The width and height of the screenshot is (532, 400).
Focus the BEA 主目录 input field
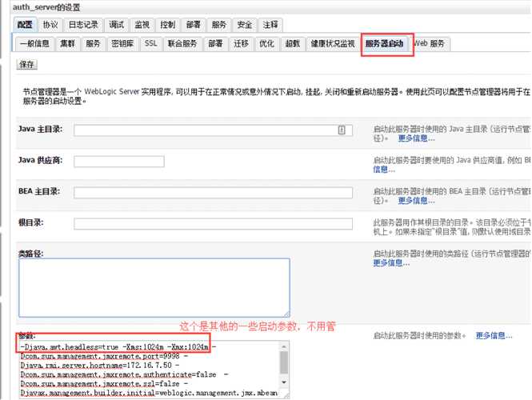coord(213,192)
